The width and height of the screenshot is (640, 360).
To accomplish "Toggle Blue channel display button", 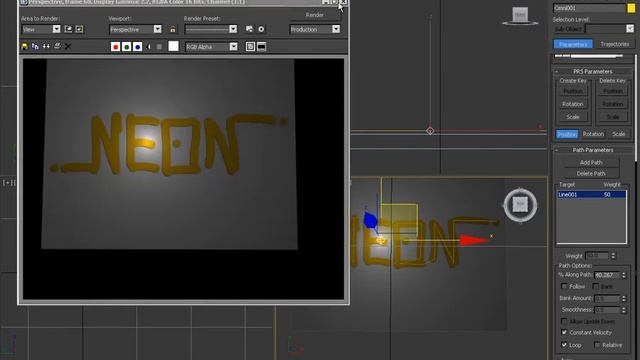I will pos(138,47).
